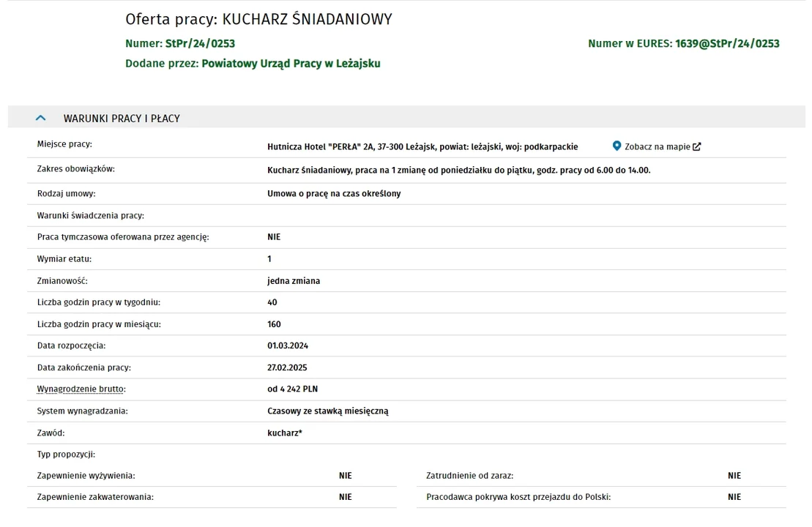Screen dimensions: 812x527
Task: Click weekly hours value 40
Action: point(272,302)
